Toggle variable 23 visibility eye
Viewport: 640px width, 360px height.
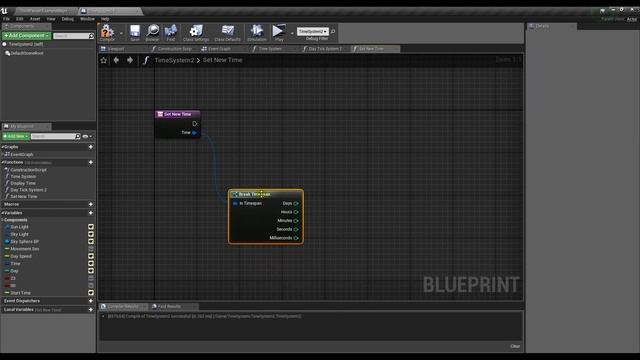pos(91,278)
